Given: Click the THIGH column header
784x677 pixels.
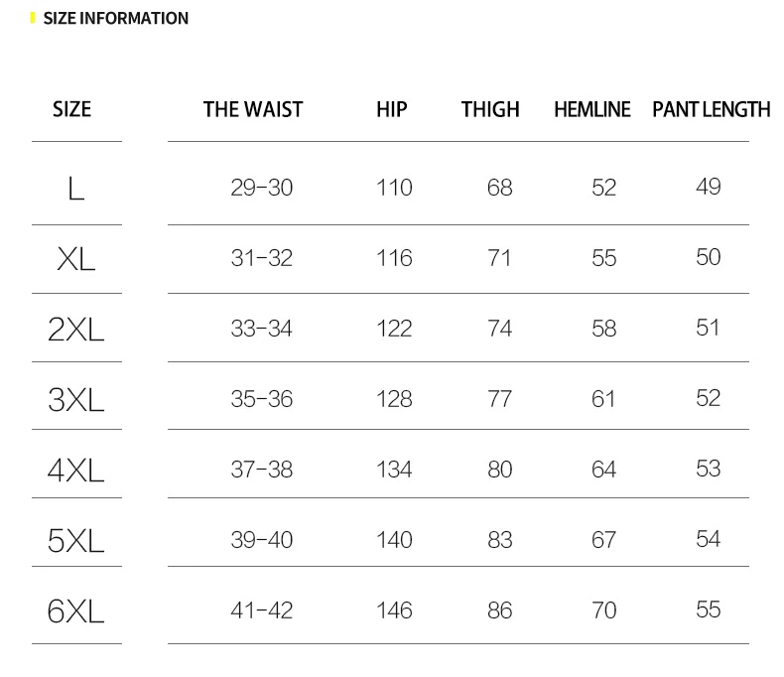Looking at the screenshot, I should (x=490, y=109).
